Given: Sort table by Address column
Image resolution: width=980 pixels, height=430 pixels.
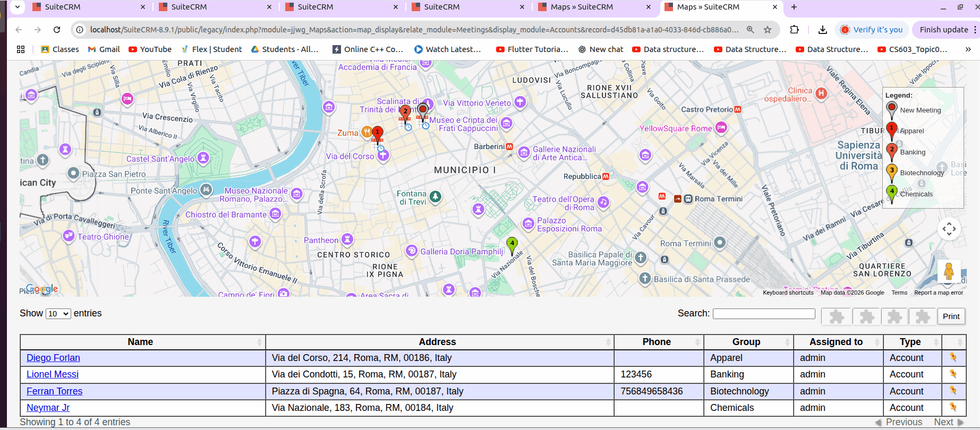Looking at the screenshot, I should [x=439, y=342].
